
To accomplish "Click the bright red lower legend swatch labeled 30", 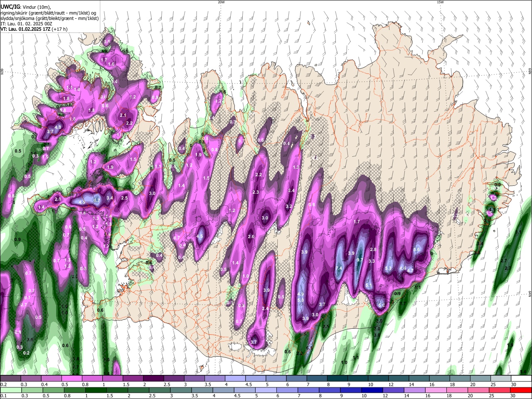I will [x=521, y=390].
